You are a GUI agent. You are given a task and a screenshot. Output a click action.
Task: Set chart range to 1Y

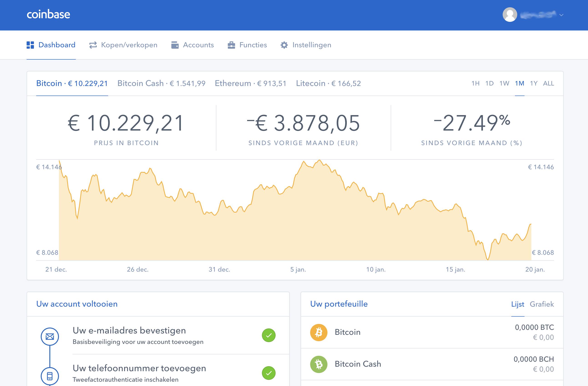coord(534,83)
